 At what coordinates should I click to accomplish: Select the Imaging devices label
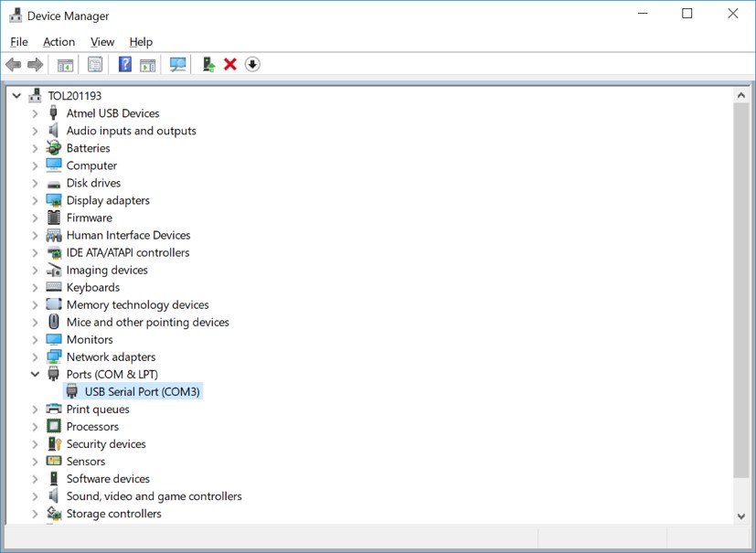[107, 270]
